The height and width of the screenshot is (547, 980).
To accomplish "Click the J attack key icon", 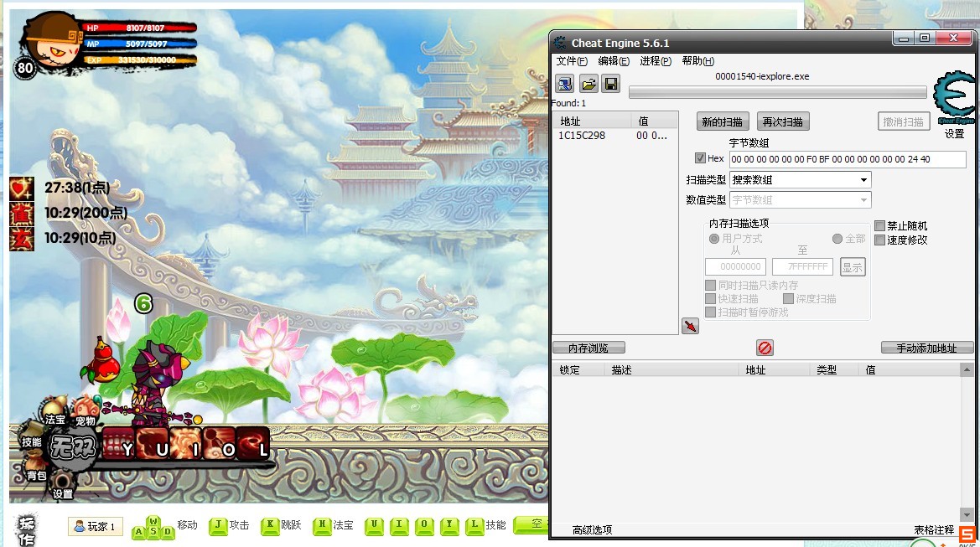I will [218, 525].
